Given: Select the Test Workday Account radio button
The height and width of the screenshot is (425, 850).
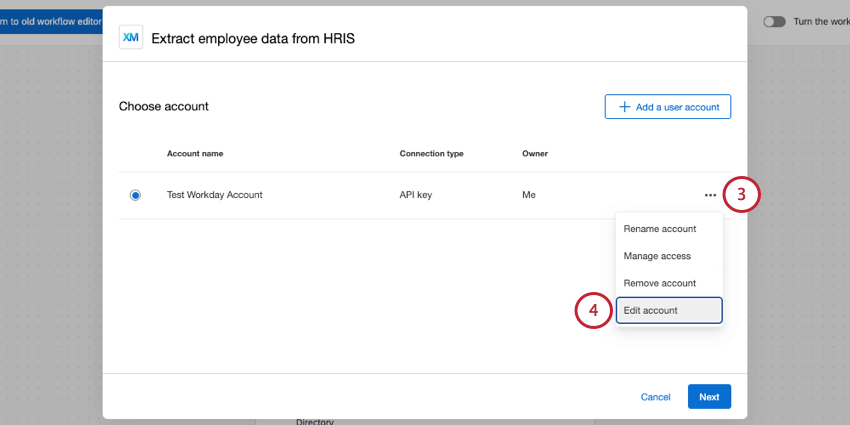Looking at the screenshot, I should pyautogui.click(x=135, y=195).
